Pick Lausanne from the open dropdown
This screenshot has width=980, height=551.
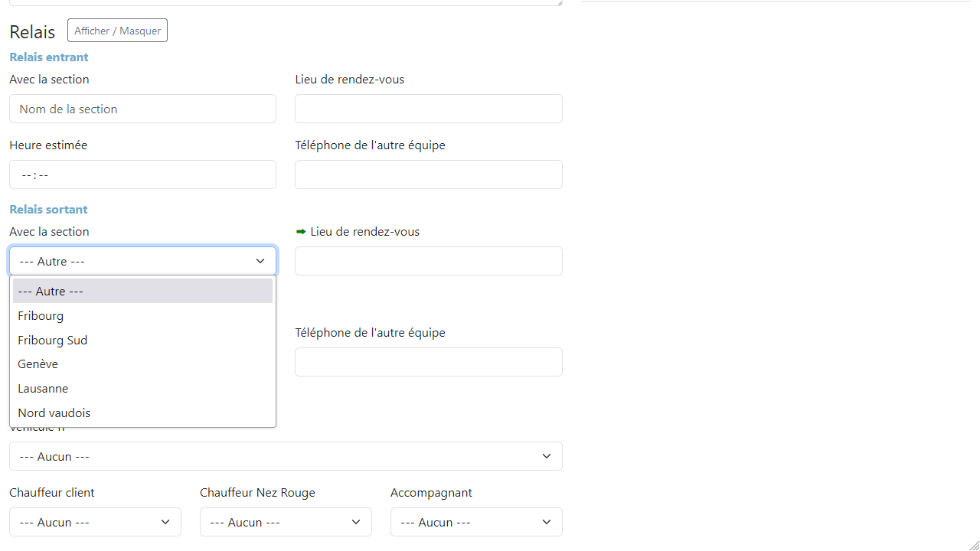click(142, 389)
